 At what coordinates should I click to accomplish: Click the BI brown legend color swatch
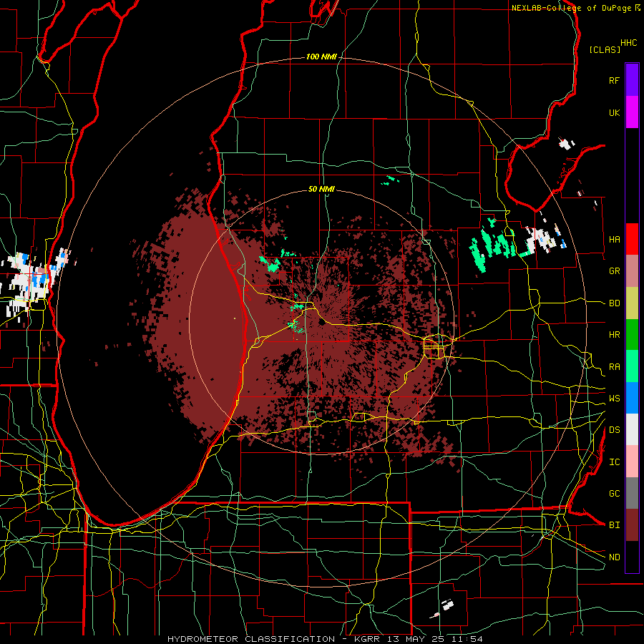point(632,525)
